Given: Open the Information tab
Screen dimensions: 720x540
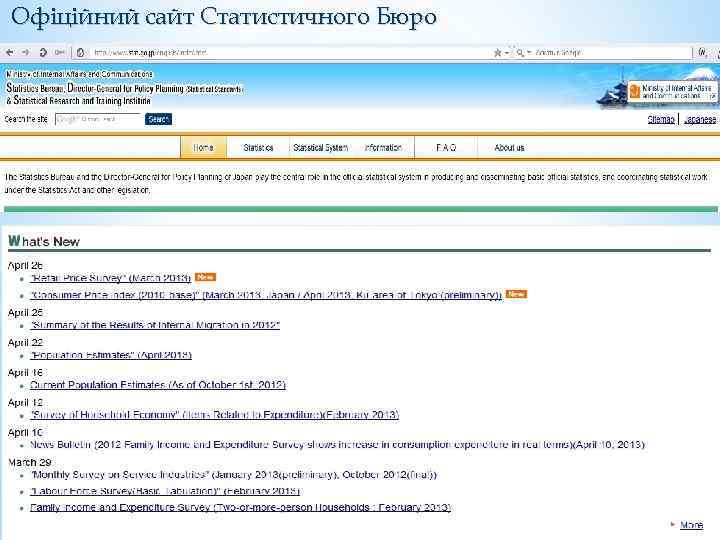Looking at the screenshot, I should tap(383, 147).
